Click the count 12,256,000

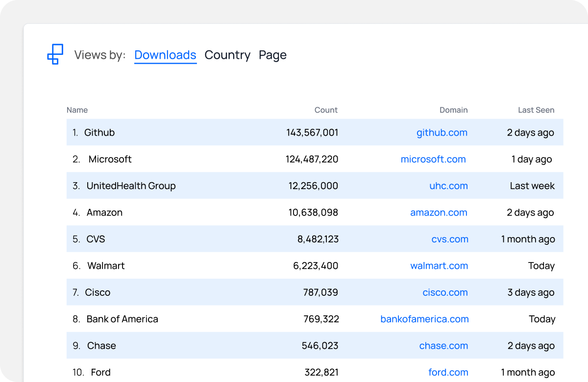click(313, 186)
